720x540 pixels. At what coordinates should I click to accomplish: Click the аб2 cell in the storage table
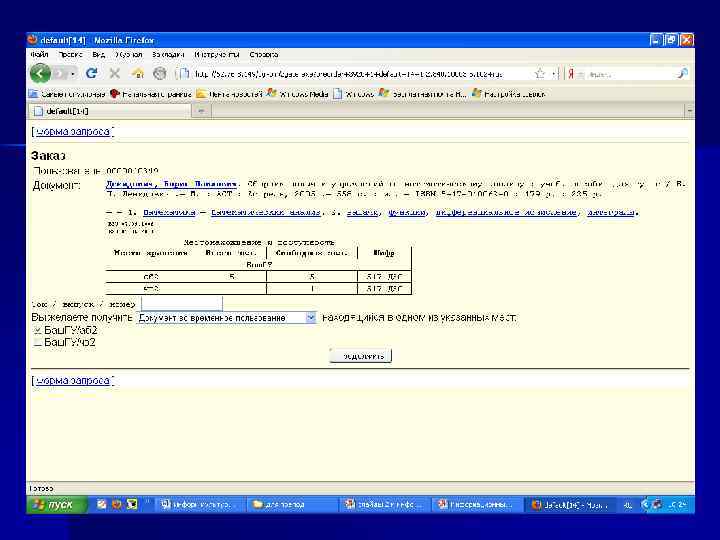tap(151, 277)
